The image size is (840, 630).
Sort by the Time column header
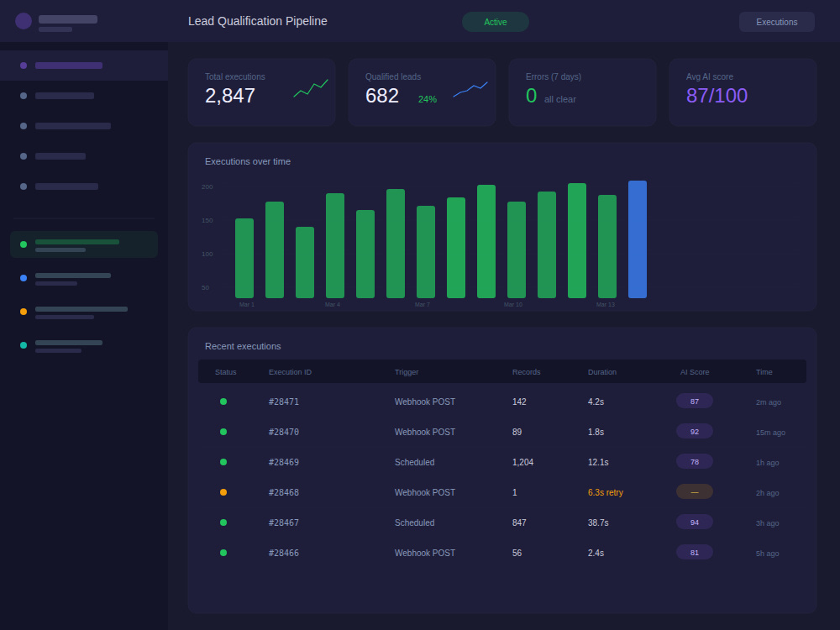click(764, 372)
